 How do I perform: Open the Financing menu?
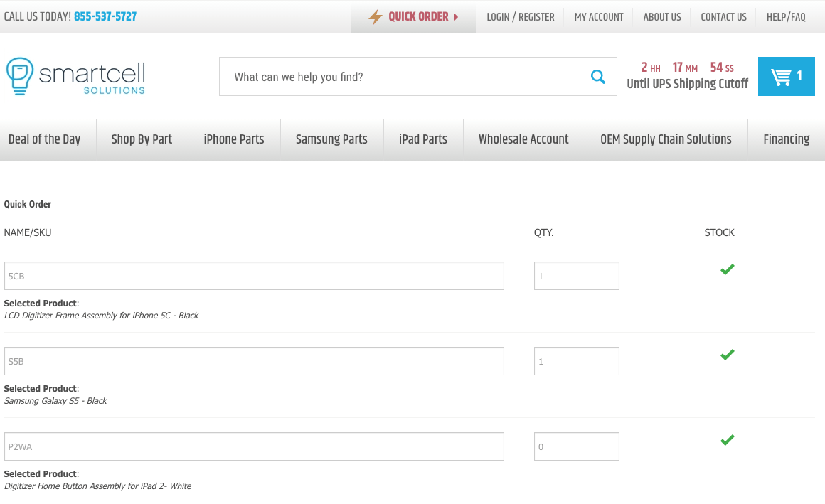[786, 139]
